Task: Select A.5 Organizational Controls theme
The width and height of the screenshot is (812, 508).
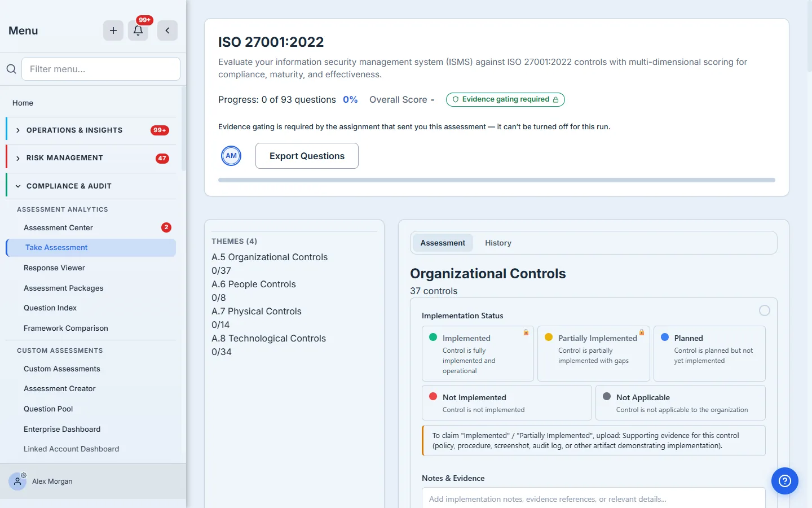Action: coord(270,257)
